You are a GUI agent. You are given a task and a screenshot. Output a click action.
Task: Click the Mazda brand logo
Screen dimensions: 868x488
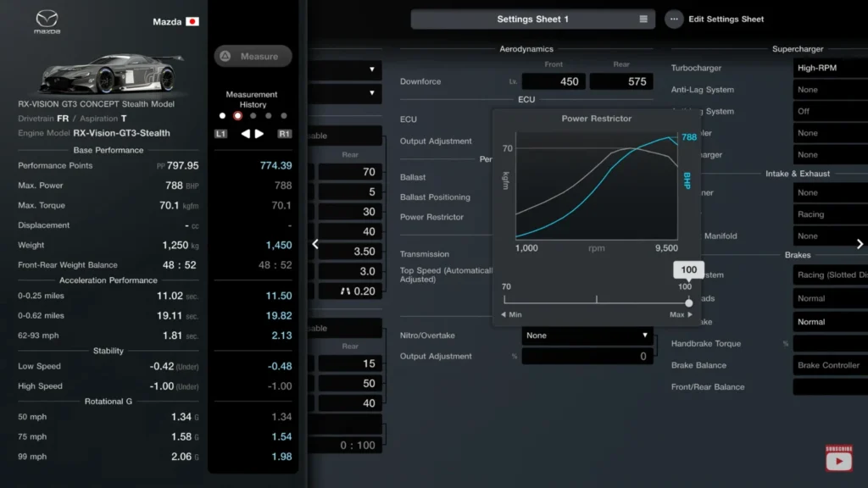tap(47, 21)
